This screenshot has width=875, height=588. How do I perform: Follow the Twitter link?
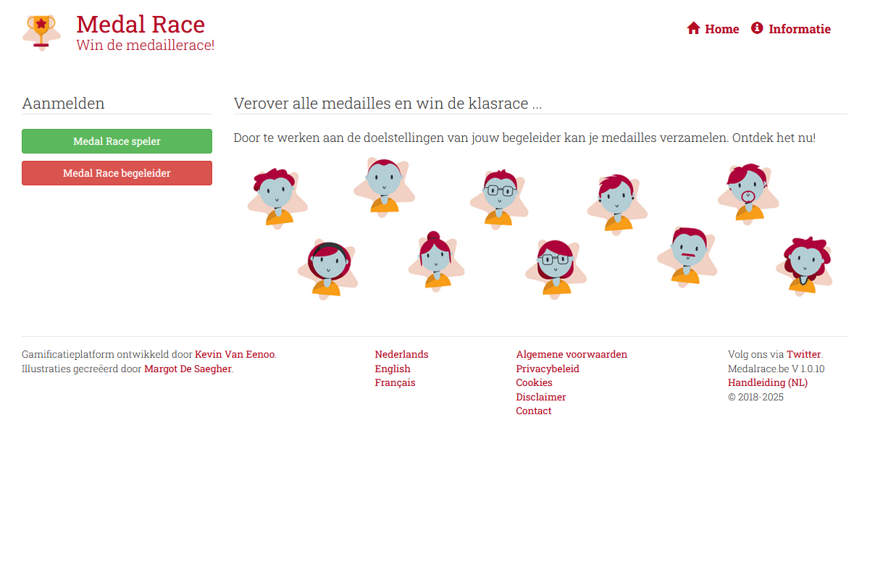pos(804,355)
